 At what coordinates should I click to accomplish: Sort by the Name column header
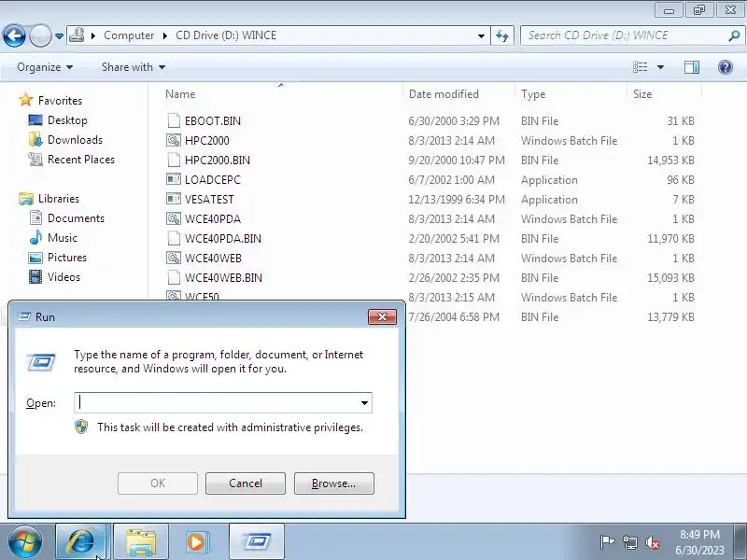180,94
